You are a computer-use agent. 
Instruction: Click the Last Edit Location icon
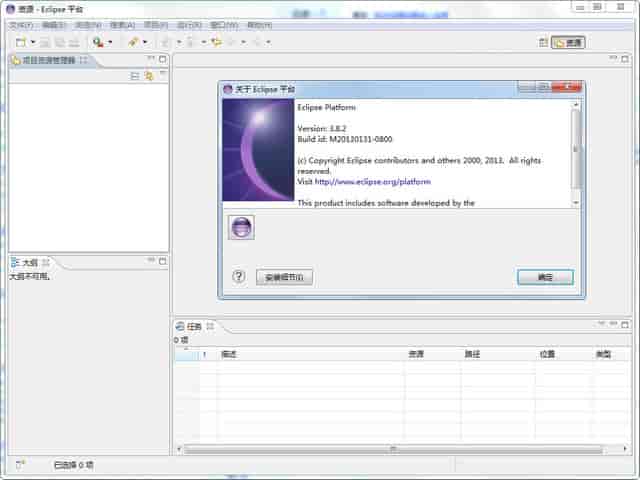coord(216,42)
